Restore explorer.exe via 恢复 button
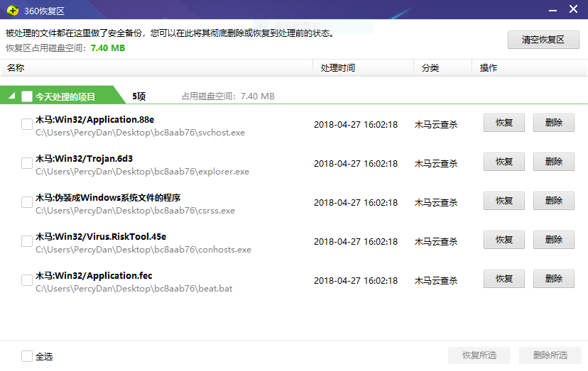The height and width of the screenshot is (371, 588). [504, 162]
